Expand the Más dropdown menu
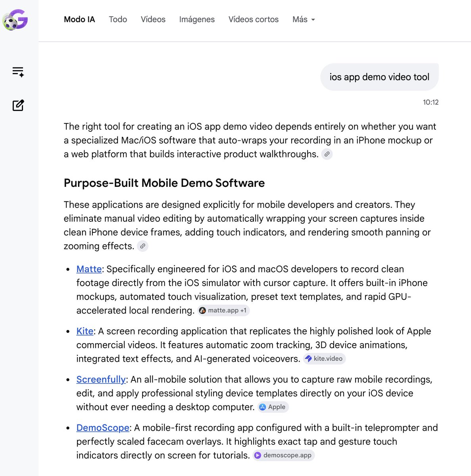 tap(304, 19)
